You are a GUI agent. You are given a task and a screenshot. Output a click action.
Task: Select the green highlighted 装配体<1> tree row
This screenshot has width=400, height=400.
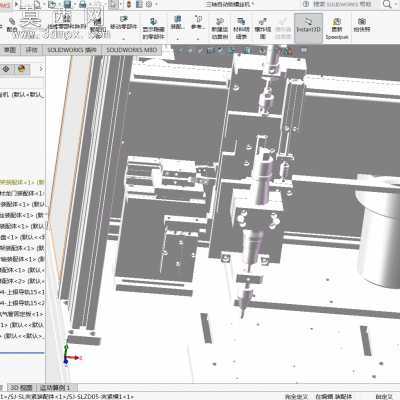coord(22,182)
